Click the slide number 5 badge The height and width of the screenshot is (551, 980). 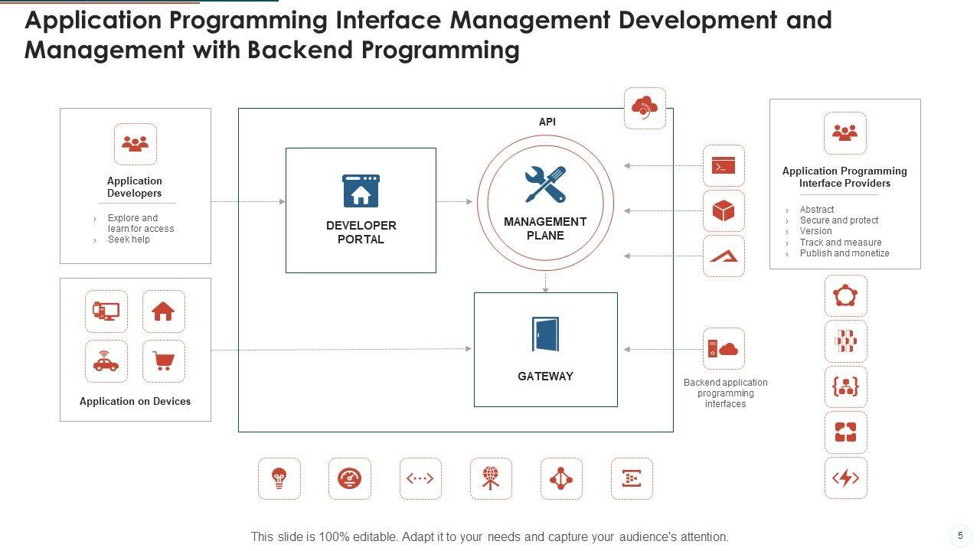[x=960, y=536]
